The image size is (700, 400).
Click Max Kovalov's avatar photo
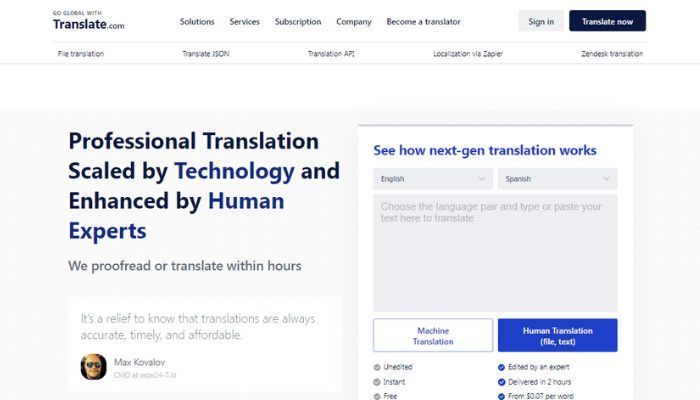[93, 367]
